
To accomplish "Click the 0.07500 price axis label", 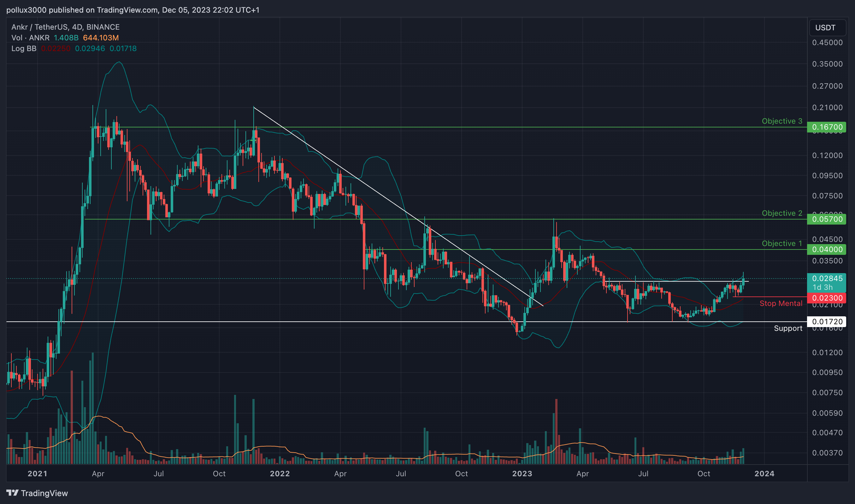I will 827,196.
